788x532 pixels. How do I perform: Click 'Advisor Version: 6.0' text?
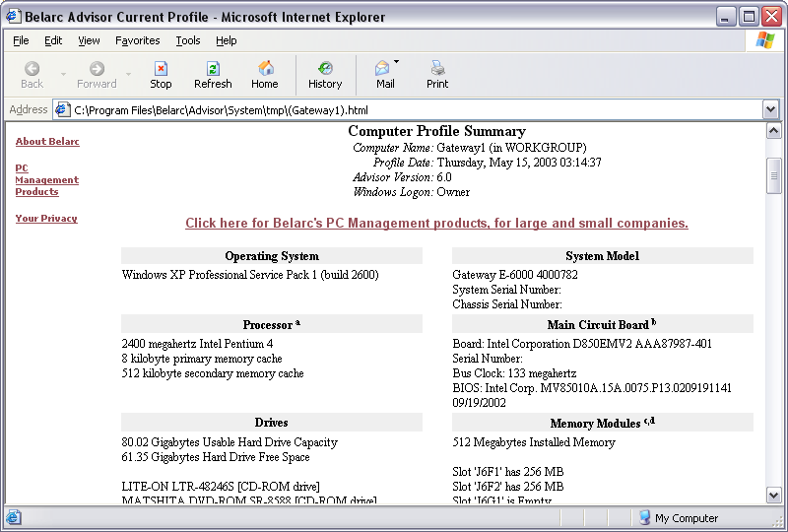coord(402,177)
